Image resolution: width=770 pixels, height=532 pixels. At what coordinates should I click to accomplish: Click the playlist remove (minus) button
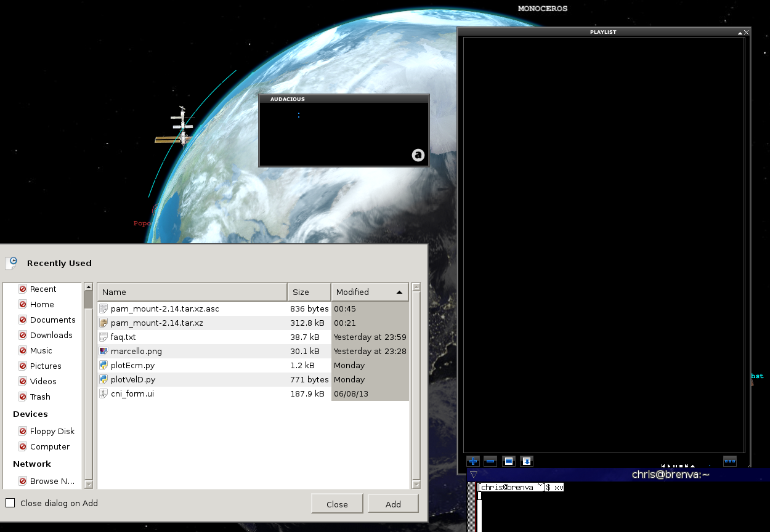click(490, 461)
